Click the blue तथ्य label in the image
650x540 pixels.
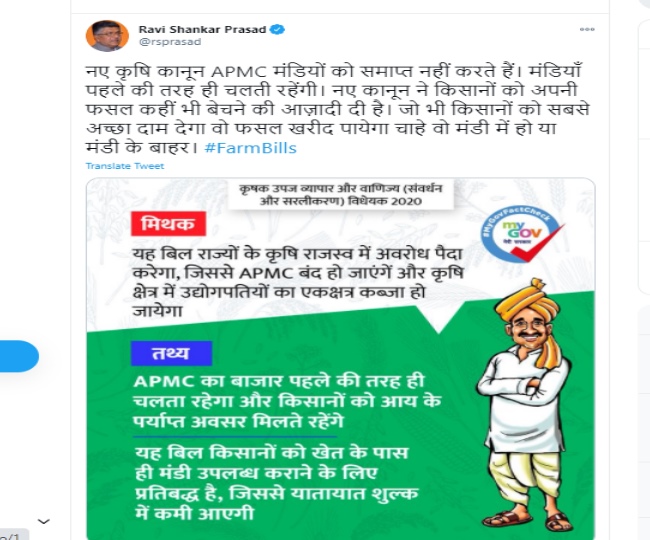pyautogui.click(x=171, y=353)
